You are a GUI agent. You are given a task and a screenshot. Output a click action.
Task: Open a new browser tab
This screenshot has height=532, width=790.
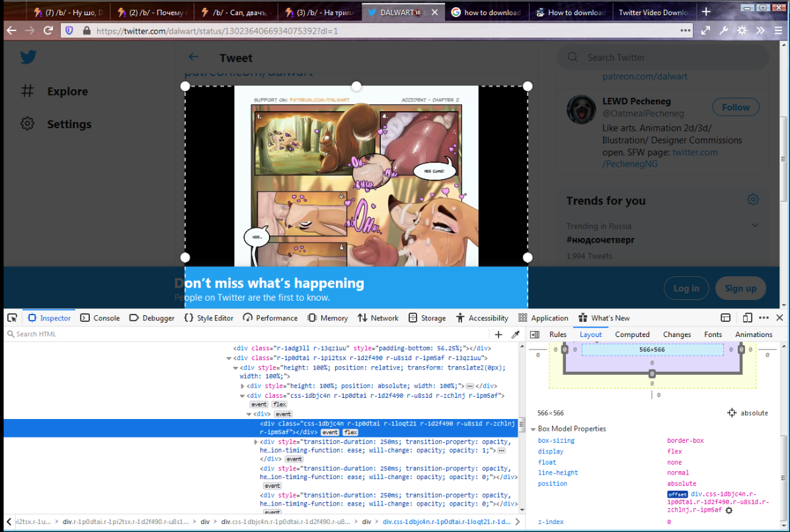(x=706, y=12)
